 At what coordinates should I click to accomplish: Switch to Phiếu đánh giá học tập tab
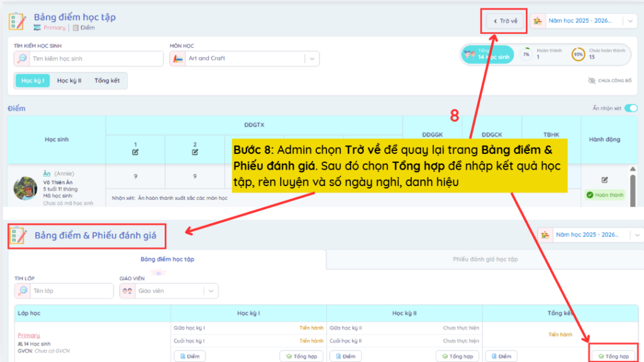point(485,259)
